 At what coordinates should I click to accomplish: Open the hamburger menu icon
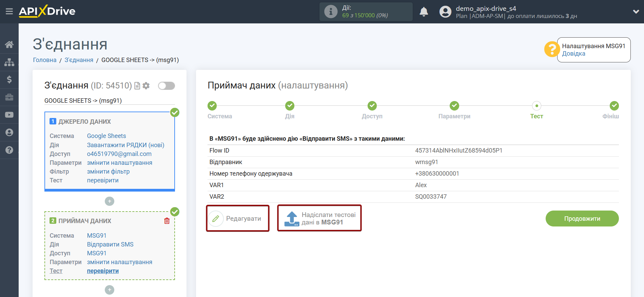9,12
